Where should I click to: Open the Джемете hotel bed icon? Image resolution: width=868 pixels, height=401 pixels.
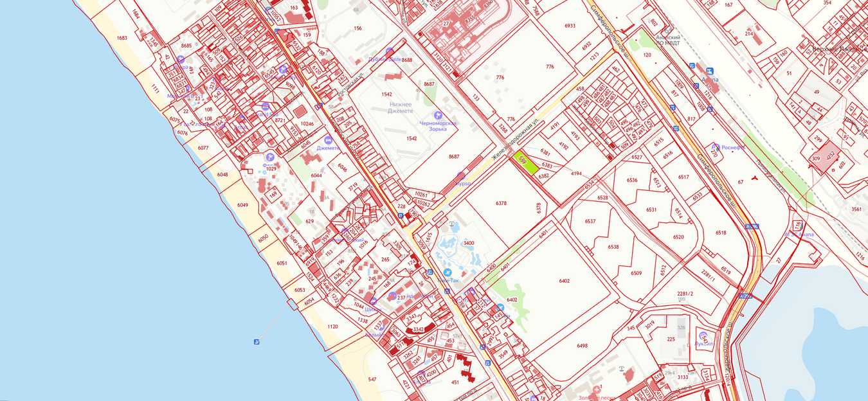pyautogui.click(x=328, y=140)
